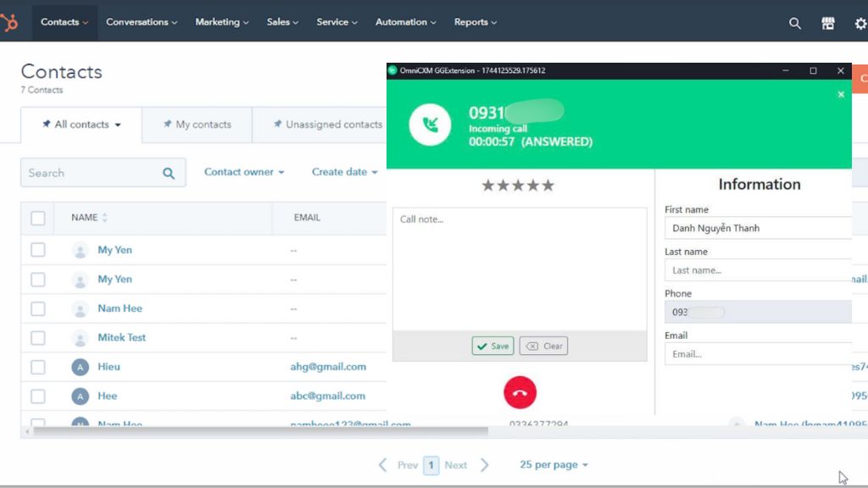Viewport: 868px width, 488px height.
Task: Open the Mitek Test contact link
Action: click(x=122, y=337)
